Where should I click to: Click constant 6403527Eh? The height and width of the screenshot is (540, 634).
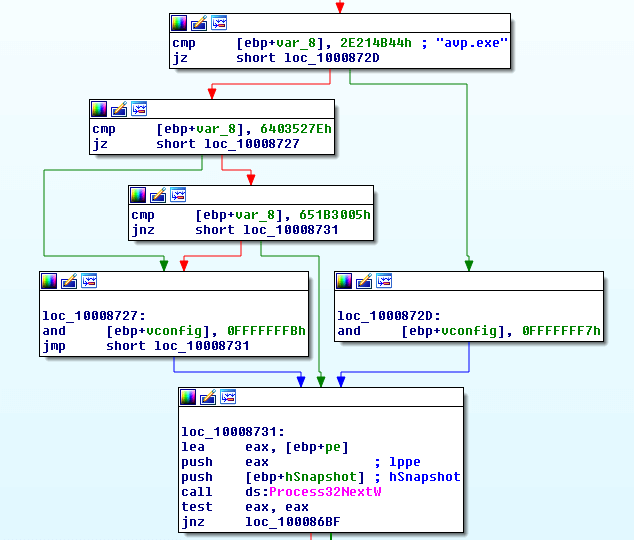pyautogui.click(x=296, y=129)
